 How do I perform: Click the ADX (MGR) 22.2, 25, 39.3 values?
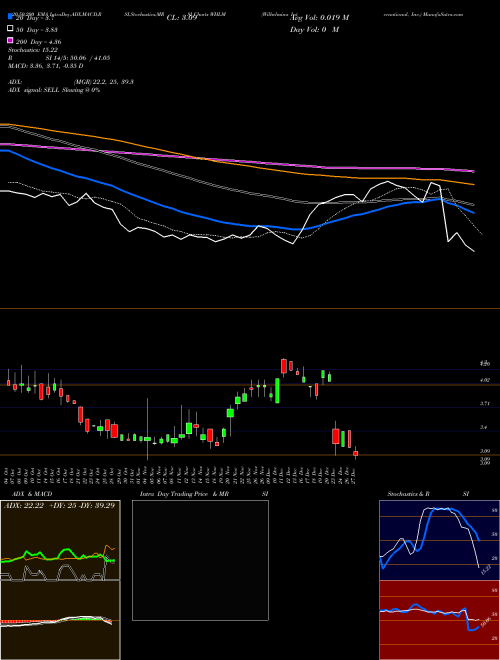pos(104,82)
